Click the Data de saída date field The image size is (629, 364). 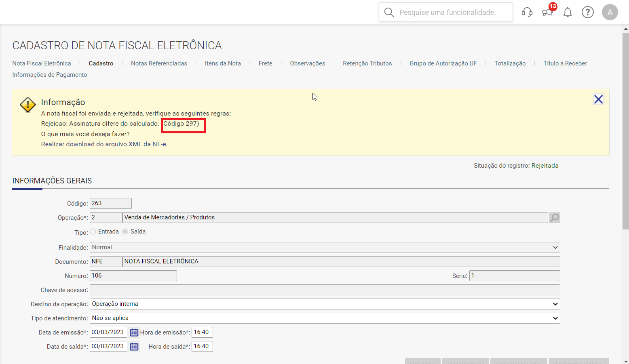pos(108,346)
